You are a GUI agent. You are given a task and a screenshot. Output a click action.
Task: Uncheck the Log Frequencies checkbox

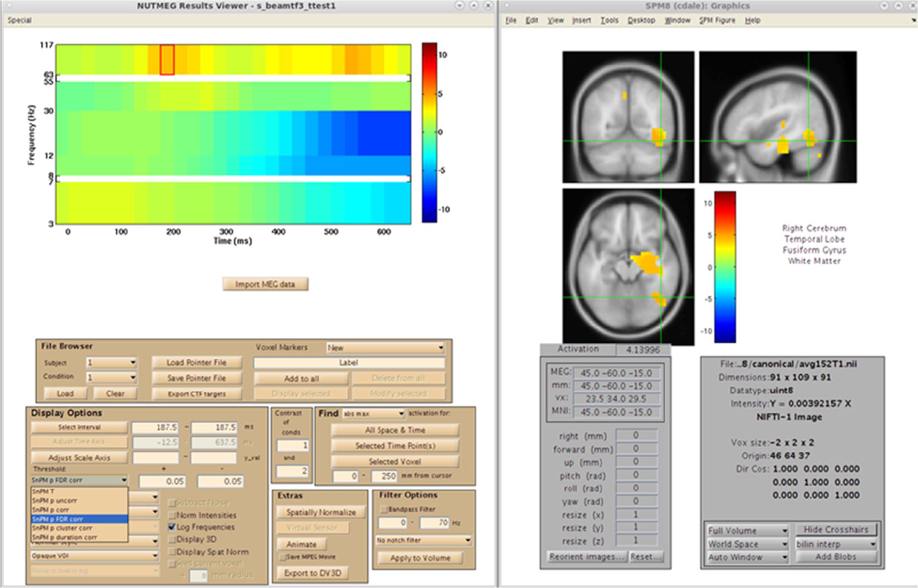click(x=172, y=527)
